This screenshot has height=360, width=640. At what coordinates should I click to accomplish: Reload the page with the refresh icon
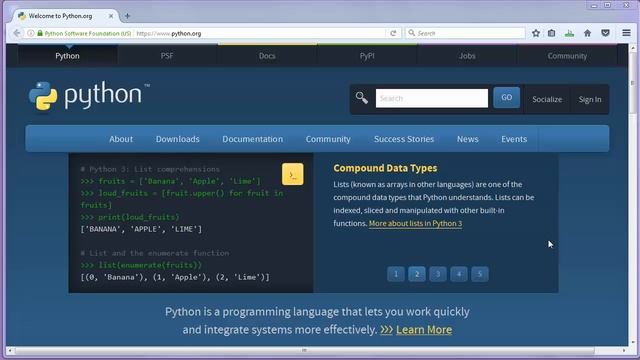tap(393, 33)
